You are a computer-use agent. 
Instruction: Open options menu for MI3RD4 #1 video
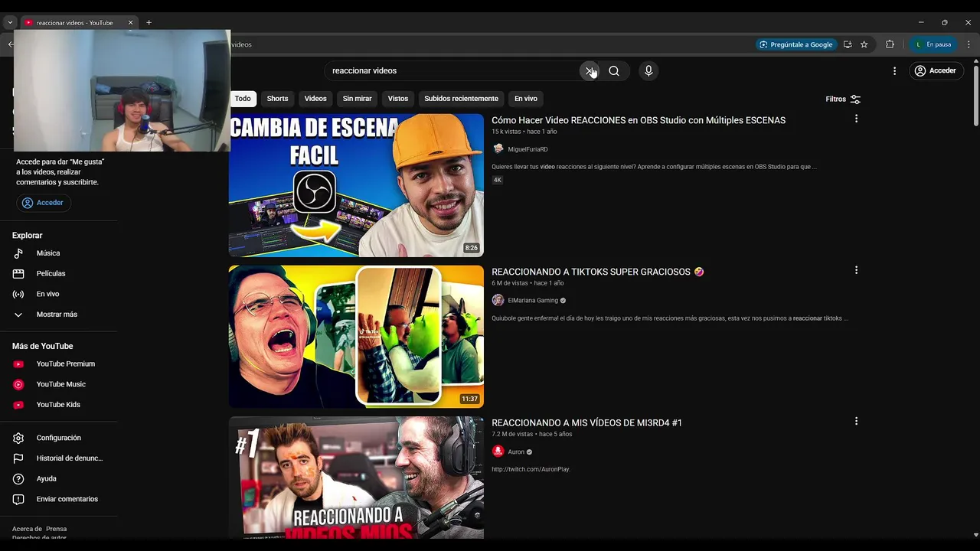point(856,421)
